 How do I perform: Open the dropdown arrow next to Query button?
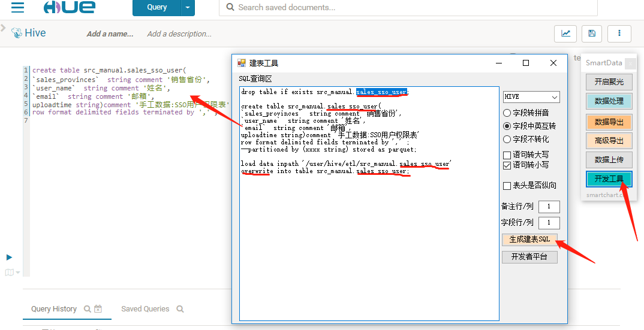[188, 8]
